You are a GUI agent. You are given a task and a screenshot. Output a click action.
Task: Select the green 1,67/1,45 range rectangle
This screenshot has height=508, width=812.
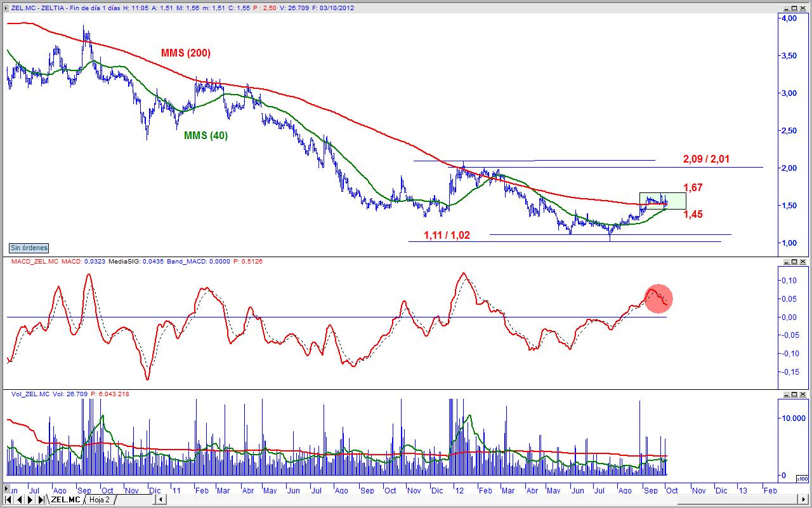click(x=662, y=201)
